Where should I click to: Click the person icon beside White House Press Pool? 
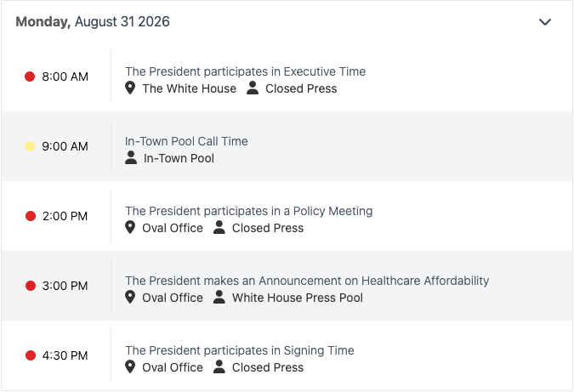[x=219, y=298]
